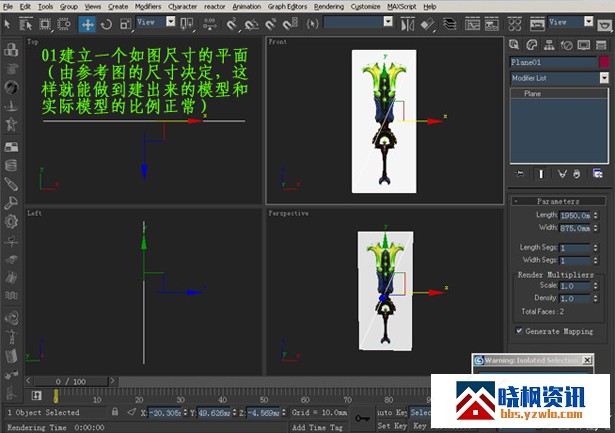Open the File menu
This screenshot has height=433, width=615.
coord(8,7)
